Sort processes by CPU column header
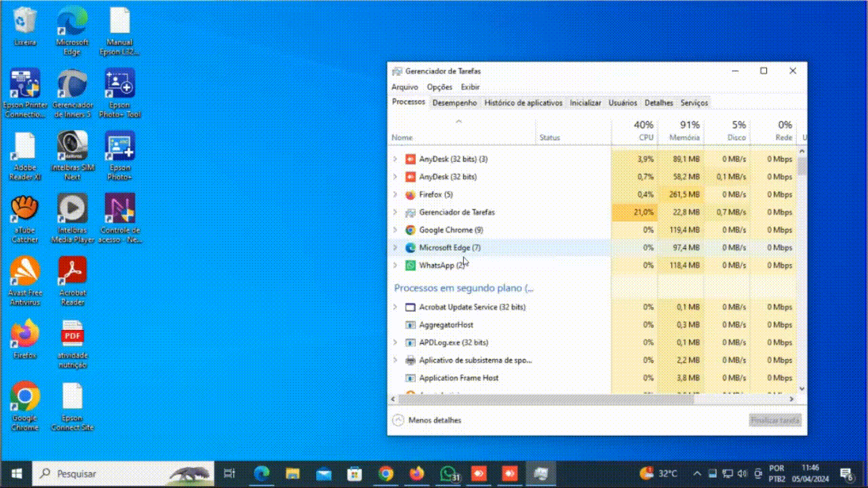Screen dimensions: 868x488 635,131
